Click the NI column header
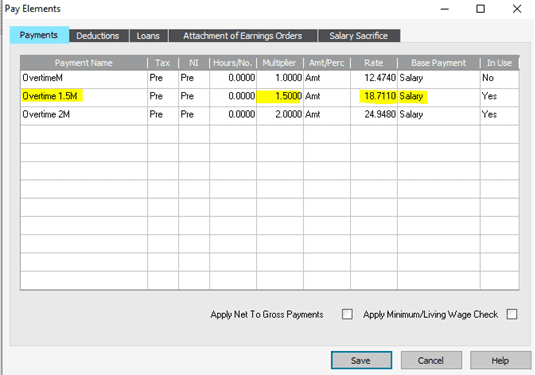Viewport: 535px width, 375px height. coord(194,63)
